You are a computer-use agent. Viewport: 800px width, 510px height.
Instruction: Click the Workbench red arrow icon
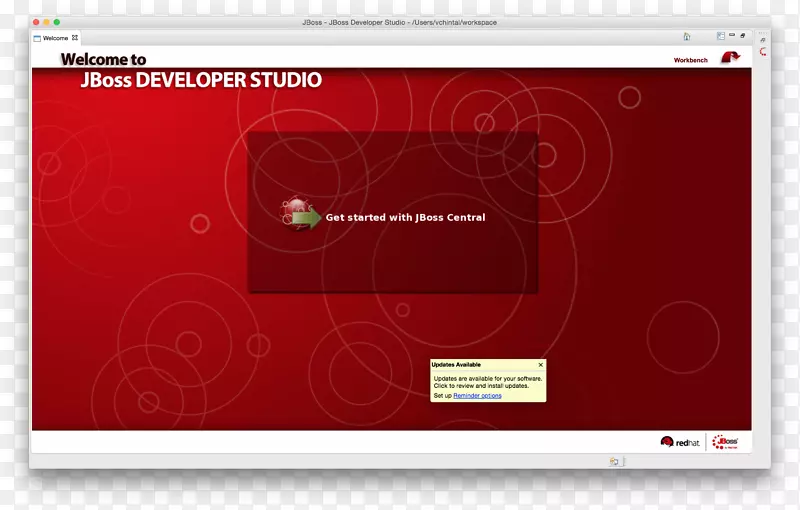(x=731, y=58)
